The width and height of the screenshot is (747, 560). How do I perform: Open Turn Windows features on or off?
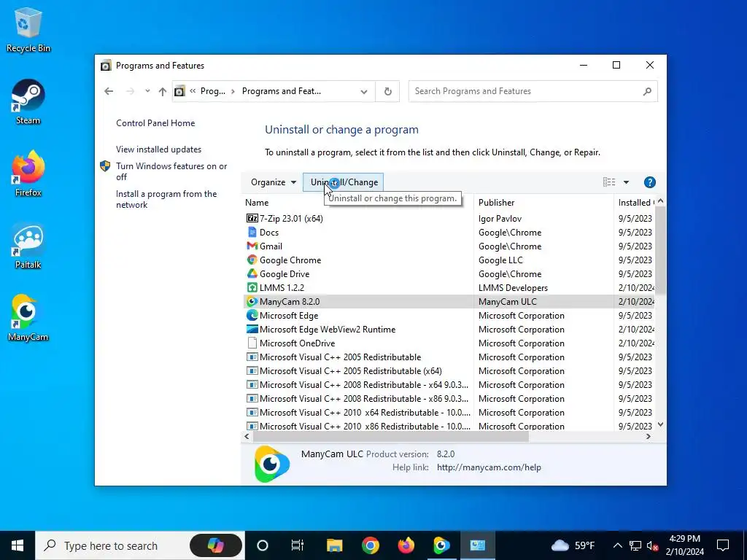click(x=171, y=171)
